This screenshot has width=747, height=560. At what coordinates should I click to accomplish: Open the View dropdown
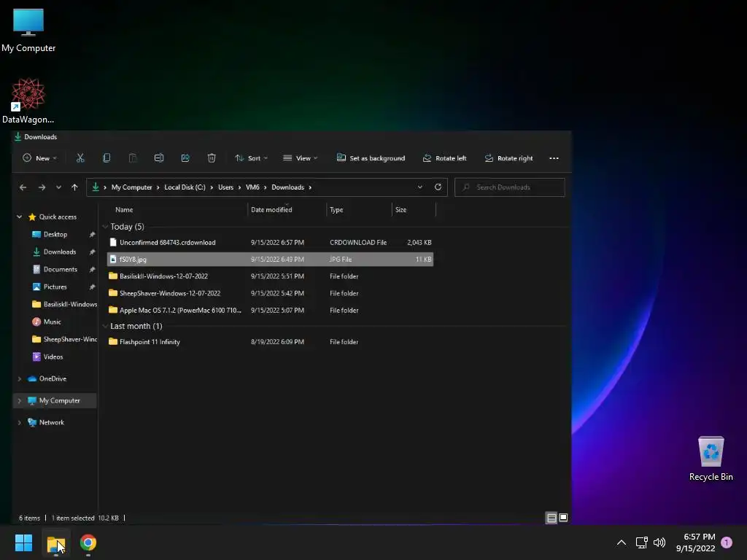(300, 158)
